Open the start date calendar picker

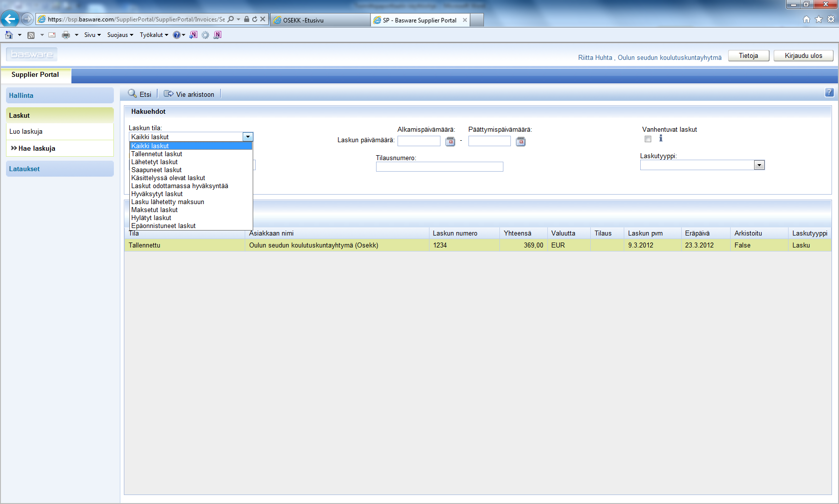[x=450, y=141]
